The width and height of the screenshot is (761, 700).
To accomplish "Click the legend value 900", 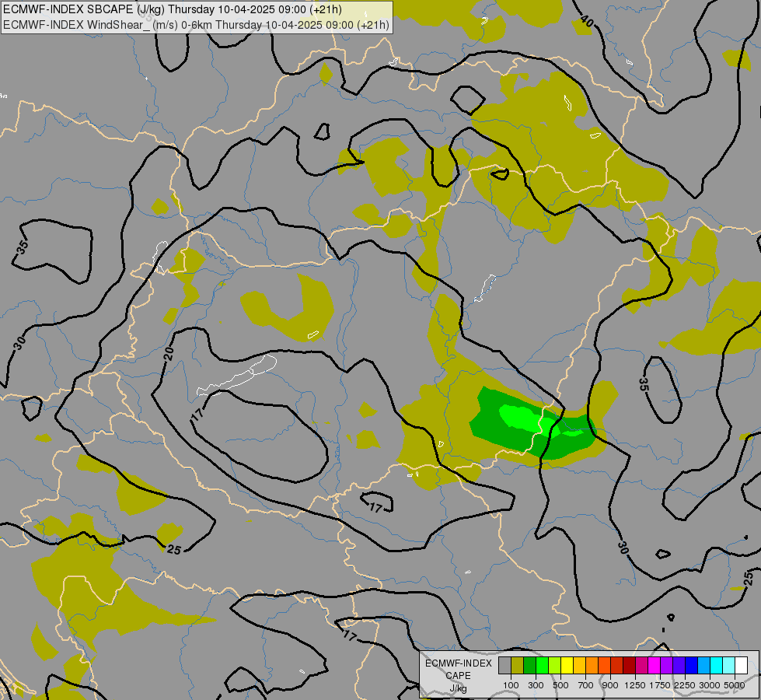I will tap(610, 685).
